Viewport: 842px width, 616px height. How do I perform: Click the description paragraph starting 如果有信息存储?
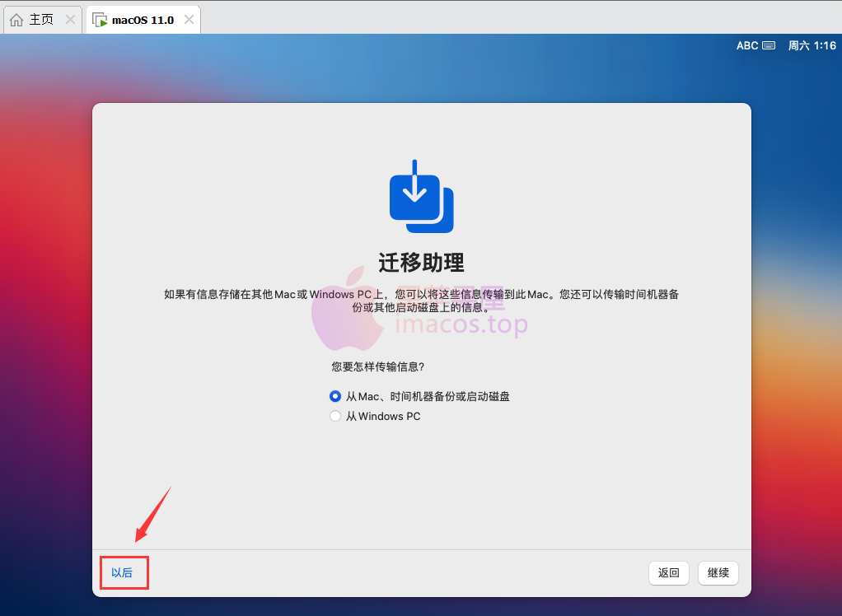(422, 301)
